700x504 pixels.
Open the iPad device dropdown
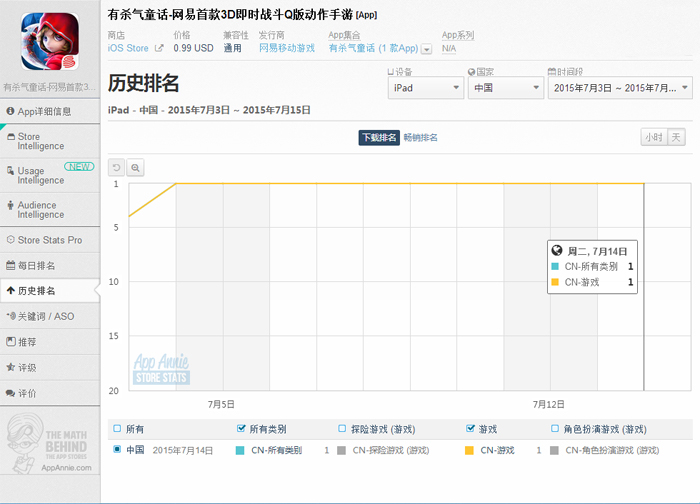(x=425, y=88)
